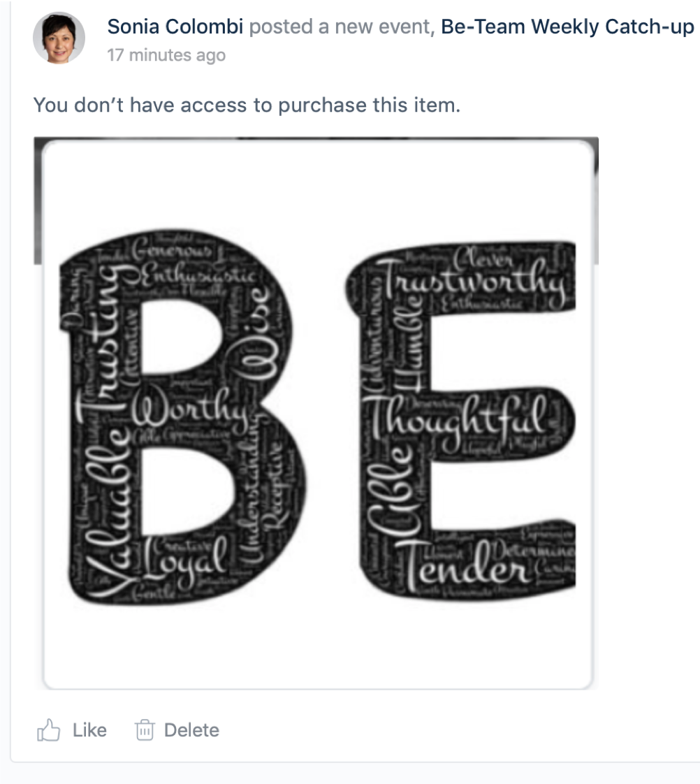The width and height of the screenshot is (700, 784).
Task: Open Sonia Colombi's profile avatar
Action: point(59,38)
